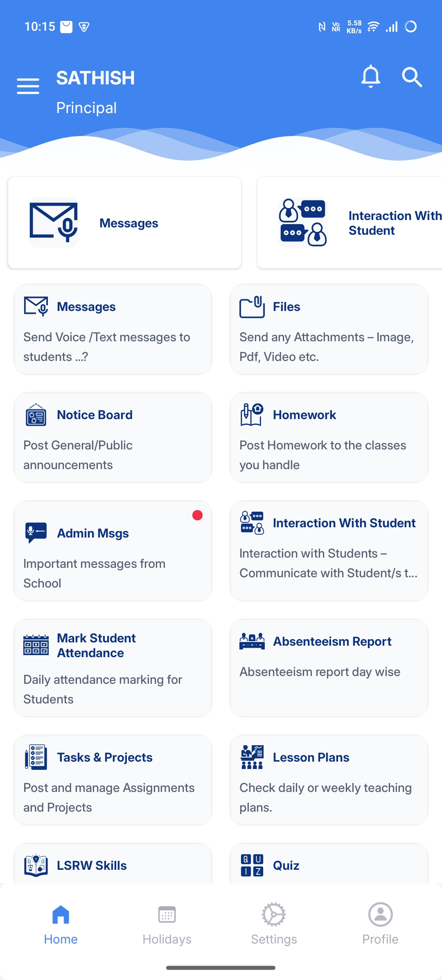
Task: Open Tasks & Projects card
Action: [x=113, y=780]
